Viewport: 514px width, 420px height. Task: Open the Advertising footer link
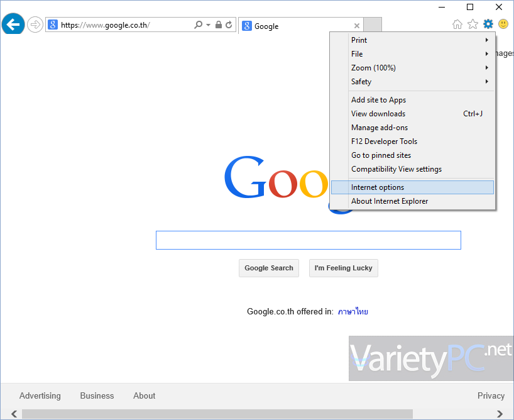pos(40,395)
